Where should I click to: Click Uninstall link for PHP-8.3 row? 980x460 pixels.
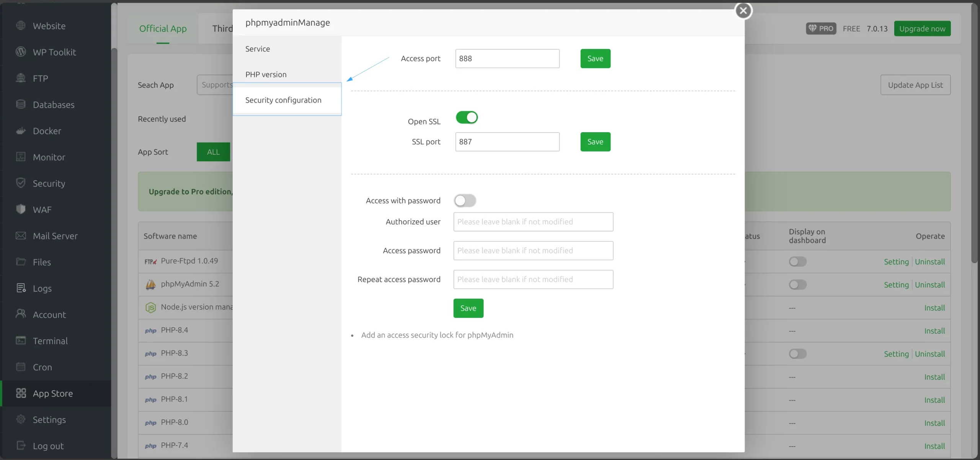[x=930, y=354]
